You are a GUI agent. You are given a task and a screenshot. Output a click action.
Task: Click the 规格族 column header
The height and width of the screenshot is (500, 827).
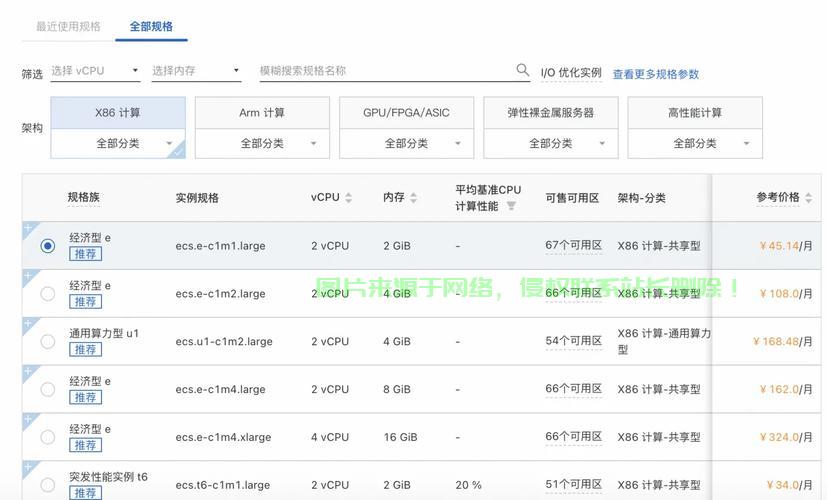[83, 197]
